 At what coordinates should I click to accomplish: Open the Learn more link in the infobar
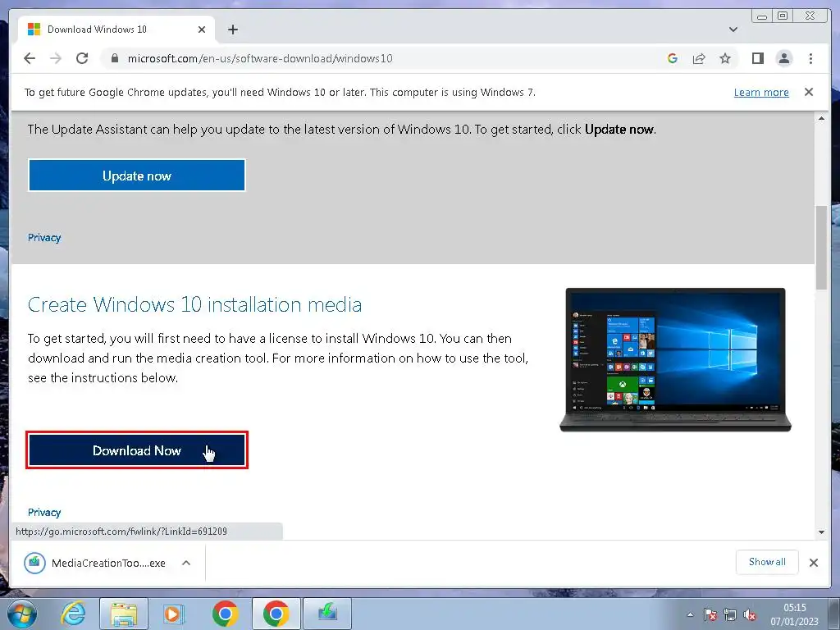[x=761, y=92]
